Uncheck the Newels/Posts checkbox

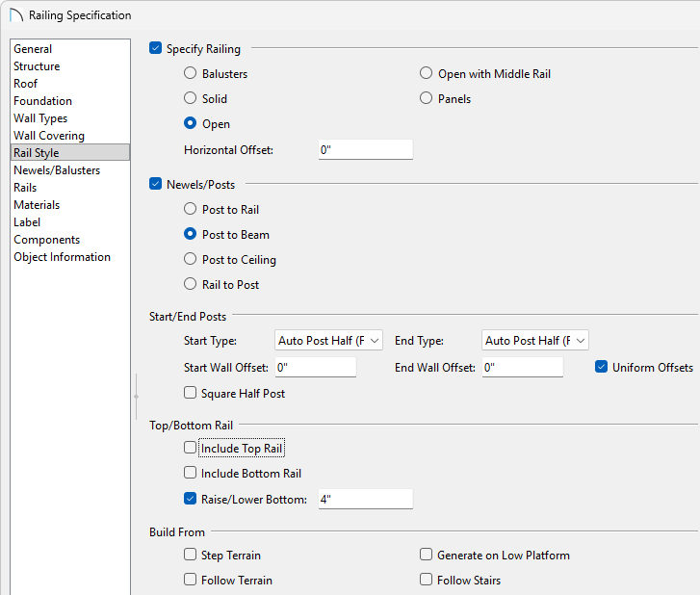point(155,184)
